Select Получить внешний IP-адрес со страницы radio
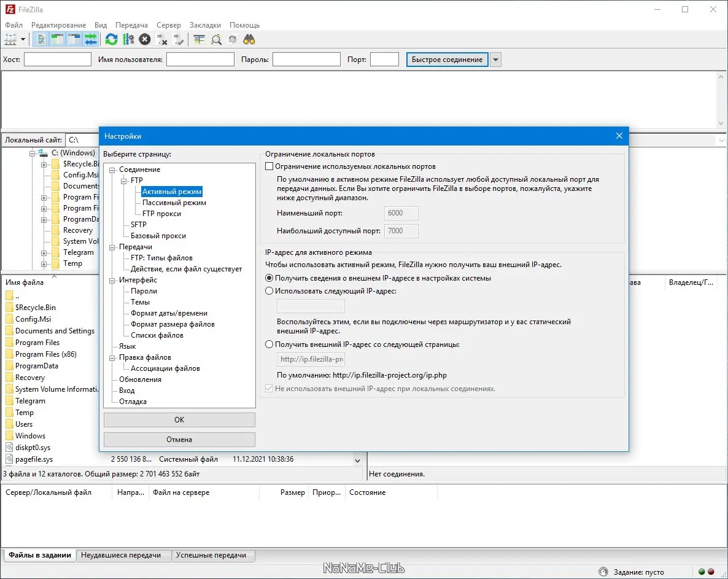728x579 pixels. click(269, 344)
